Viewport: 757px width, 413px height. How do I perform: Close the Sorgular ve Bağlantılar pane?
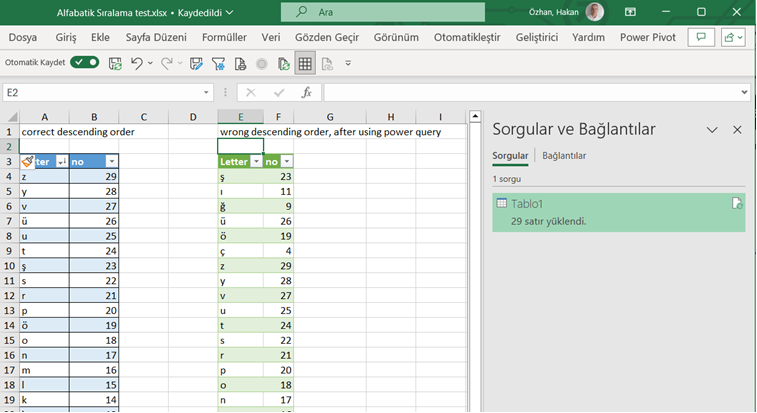tap(737, 129)
